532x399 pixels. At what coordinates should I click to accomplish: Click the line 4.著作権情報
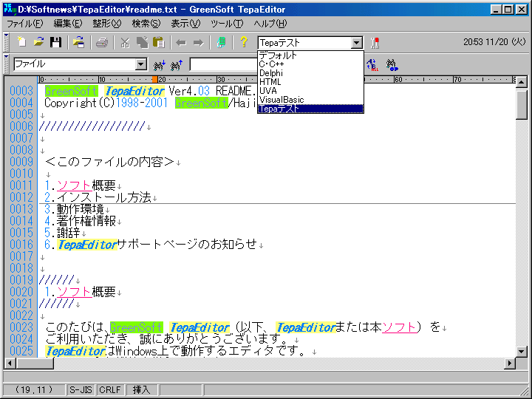click(80, 221)
